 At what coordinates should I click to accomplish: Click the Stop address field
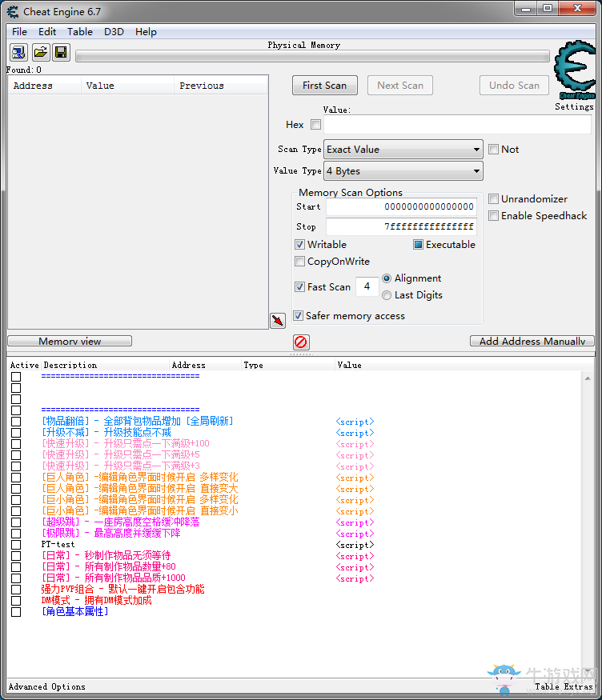tap(401, 226)
